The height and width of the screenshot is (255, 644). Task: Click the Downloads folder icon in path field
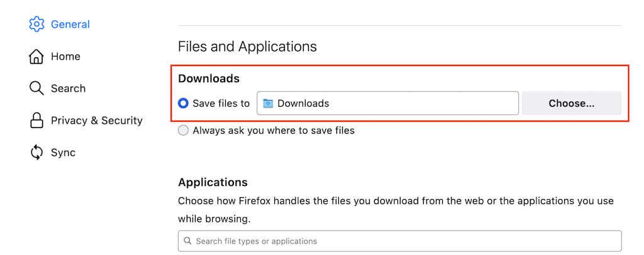pyautogui.click(x=269, y=104)
